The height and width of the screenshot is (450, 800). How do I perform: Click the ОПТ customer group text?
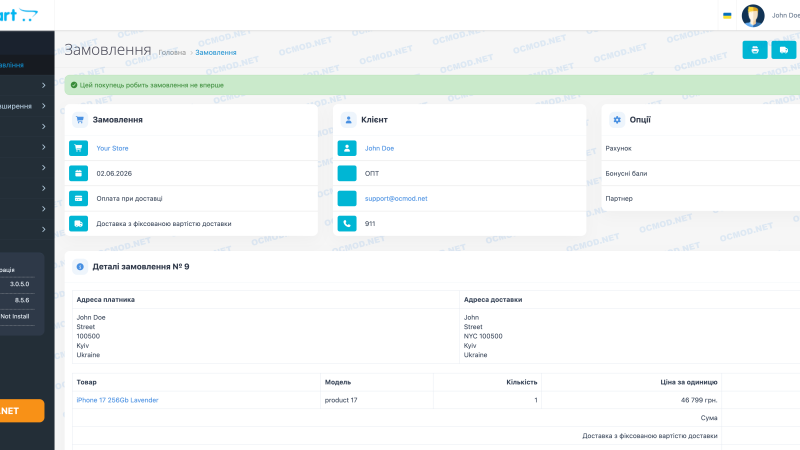tap(372, 173)
